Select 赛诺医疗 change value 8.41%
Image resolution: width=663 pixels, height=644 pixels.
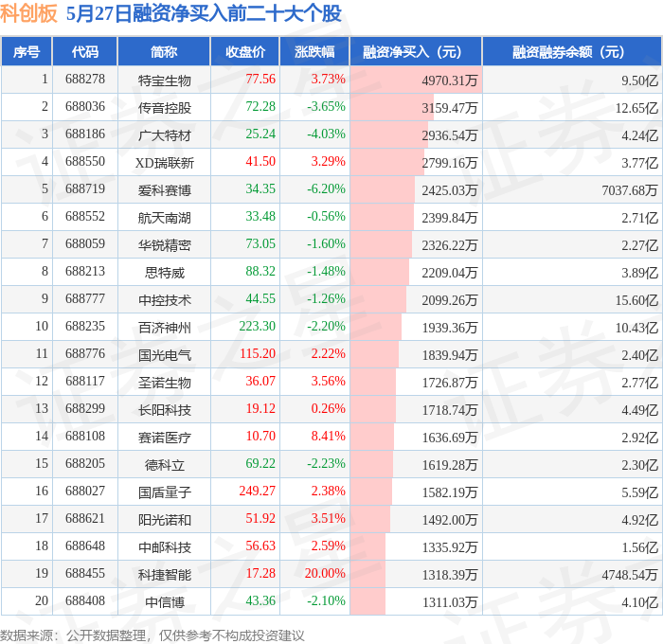click(328, 436)
